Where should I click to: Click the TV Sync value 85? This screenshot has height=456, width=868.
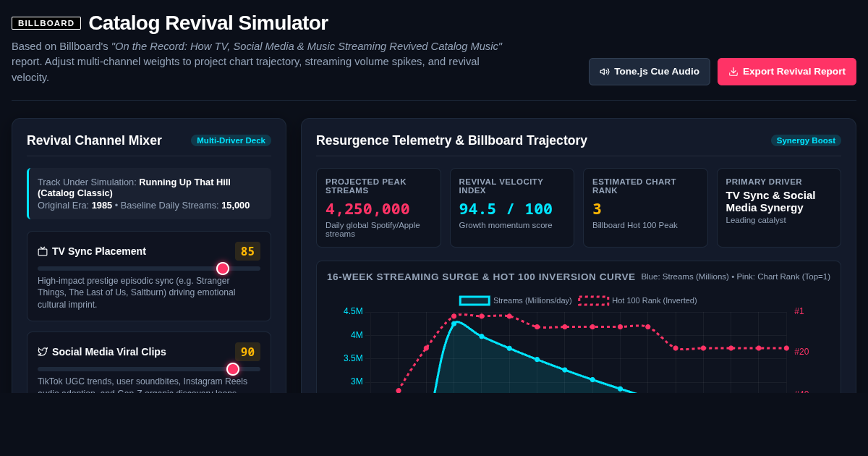click(247, 251)
